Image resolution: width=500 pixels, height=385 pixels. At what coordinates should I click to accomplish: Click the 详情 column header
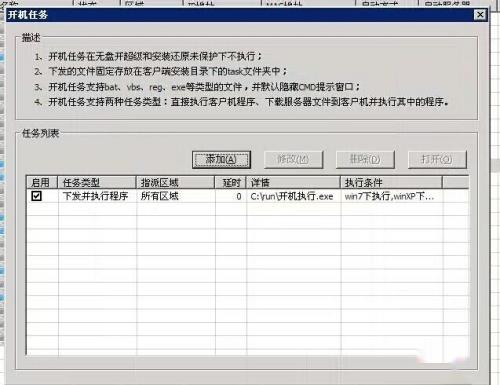pos(293,182)
